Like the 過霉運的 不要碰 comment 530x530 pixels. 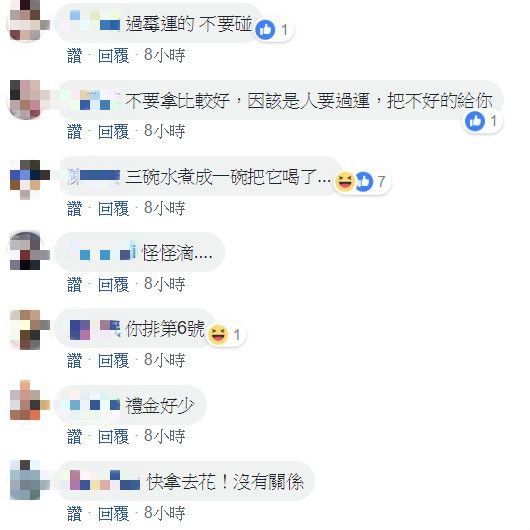pos(74,55)
